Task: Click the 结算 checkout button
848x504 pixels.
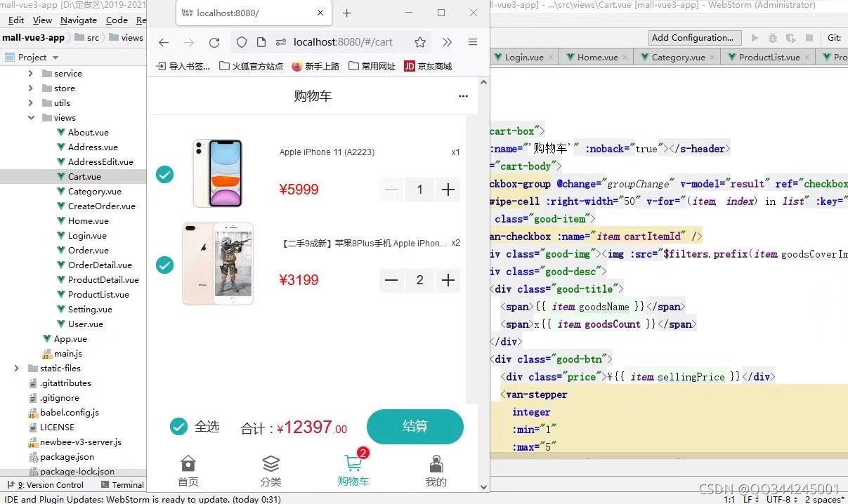Action: [415, 427]
